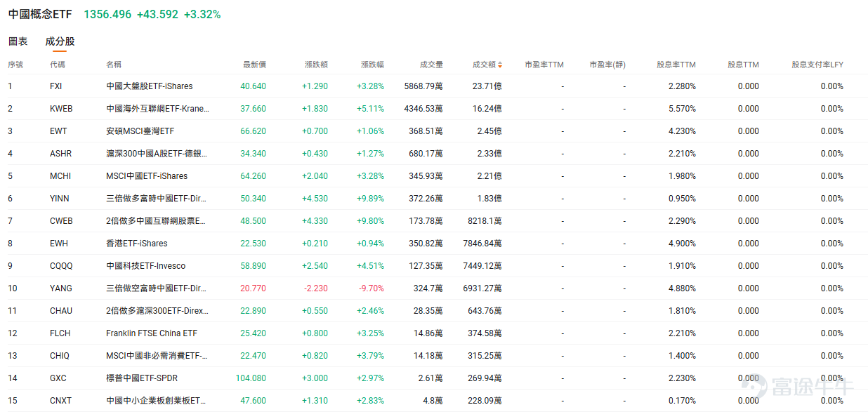Click CNXT's dividend yield 0.170%
The image size is (868, 412).
point(683,401)
